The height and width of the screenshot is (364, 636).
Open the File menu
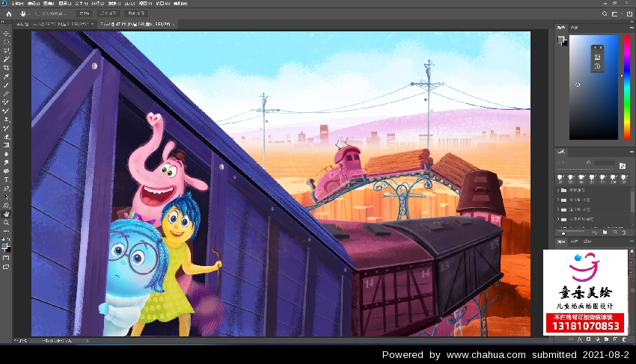(17, 3)
